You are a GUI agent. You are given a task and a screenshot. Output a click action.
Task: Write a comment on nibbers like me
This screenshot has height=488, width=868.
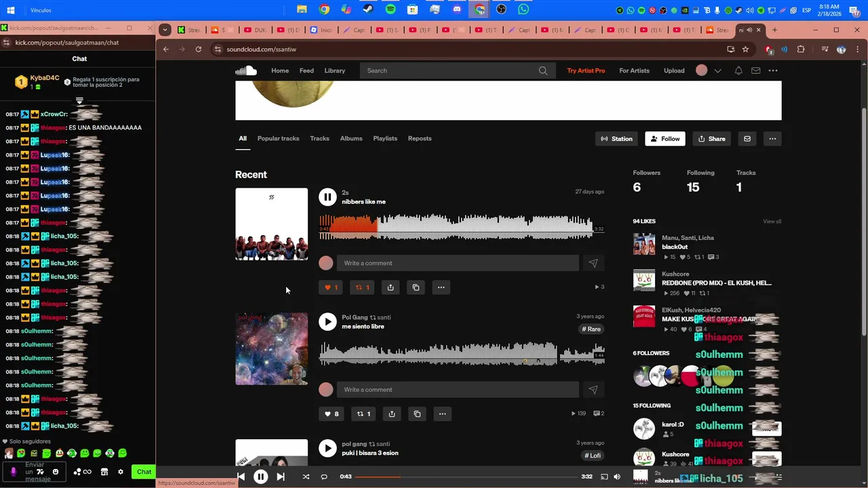(x=458, y=263)
